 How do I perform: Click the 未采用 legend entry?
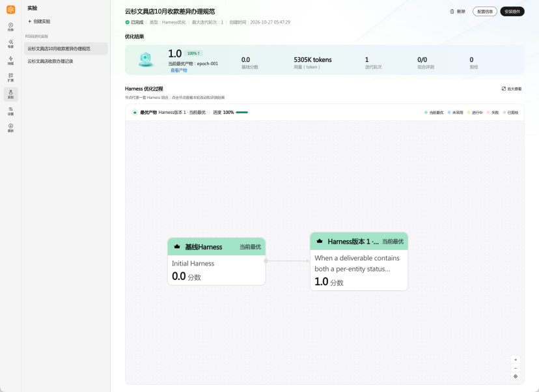click(456, 113)
